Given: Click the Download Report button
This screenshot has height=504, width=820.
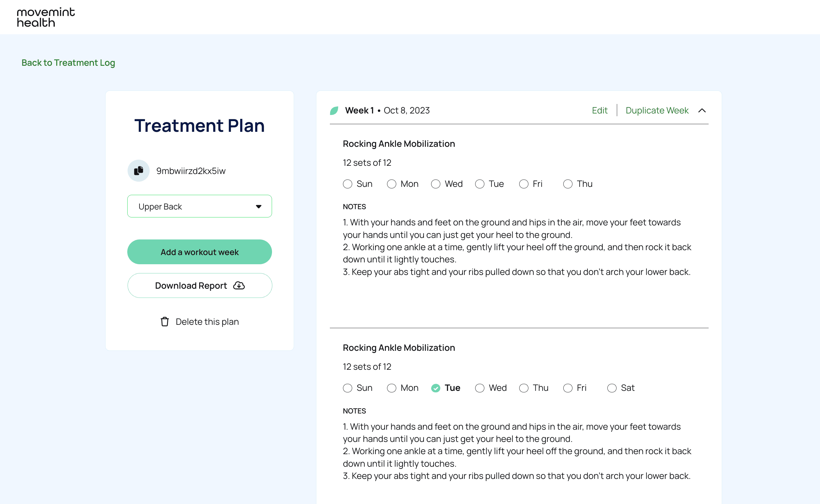Looking at the screenshot, I should click(x=199, y=286).
